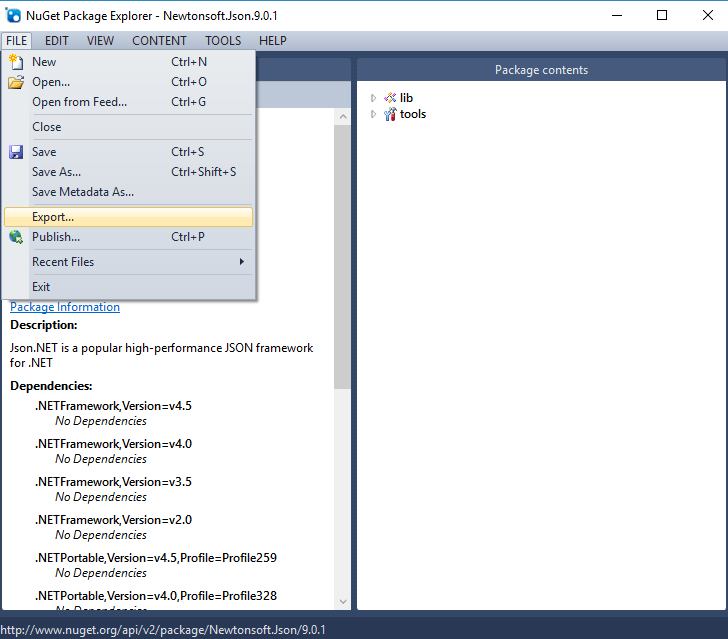Click the tools folder icon
The width and height of the screenshot is (728, 639).
point(390,114)
